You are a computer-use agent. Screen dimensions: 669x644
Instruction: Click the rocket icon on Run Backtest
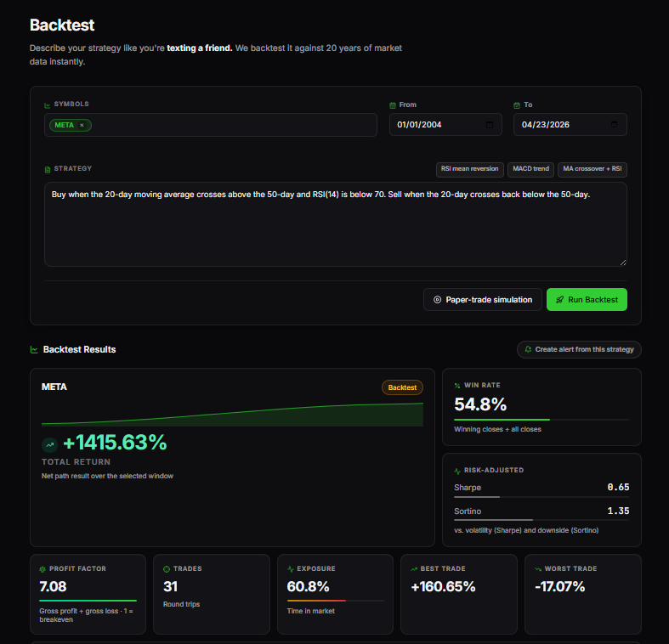[x=560, y=299]
